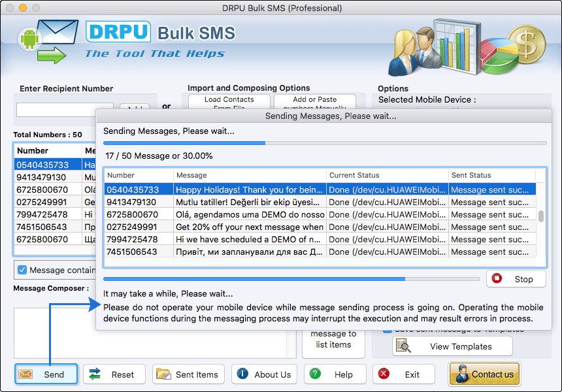Open Sent Items button label

(x=197, y=374)
